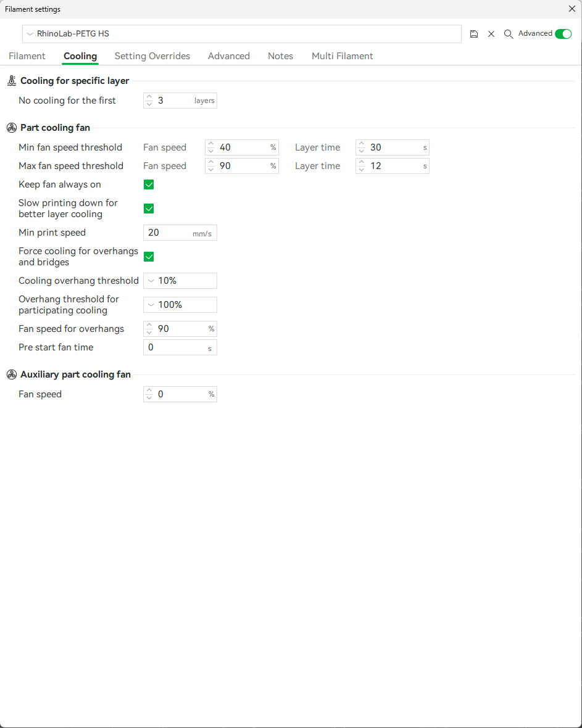The height and width of the screenshot is (728, 582).
Task: Click the search settings magnifier icon
Action: point(509,34)
